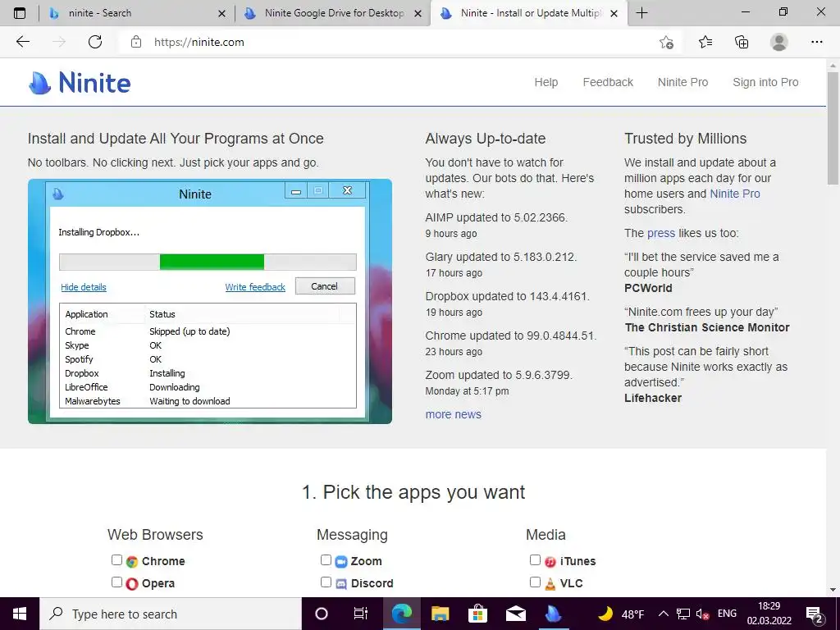Add this page to favorites star icon
This screenshot has width=840, height=630.
[x=666, y=42]
